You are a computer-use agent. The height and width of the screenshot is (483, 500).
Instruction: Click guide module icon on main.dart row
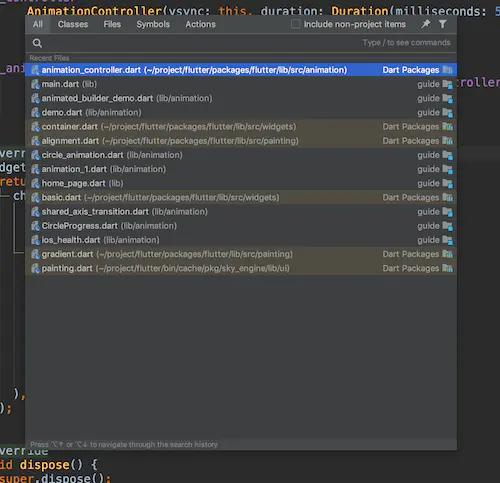tap(447, 85)
